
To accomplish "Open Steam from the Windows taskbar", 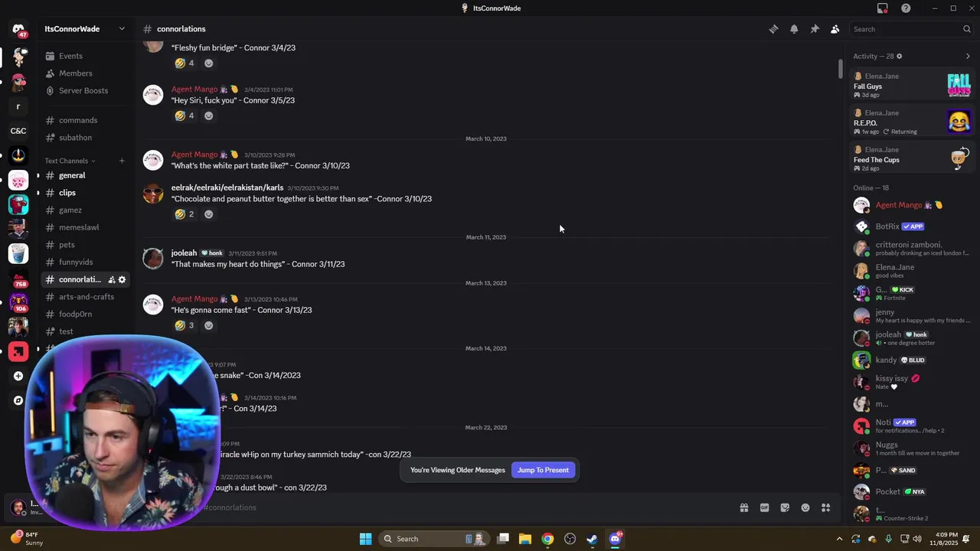I will pos(592,539).
